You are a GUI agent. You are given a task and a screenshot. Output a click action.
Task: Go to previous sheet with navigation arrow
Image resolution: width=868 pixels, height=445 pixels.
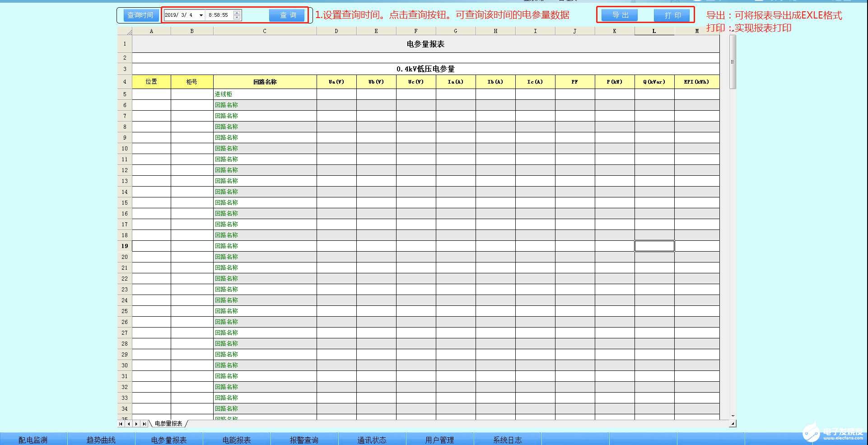(129, 424)
